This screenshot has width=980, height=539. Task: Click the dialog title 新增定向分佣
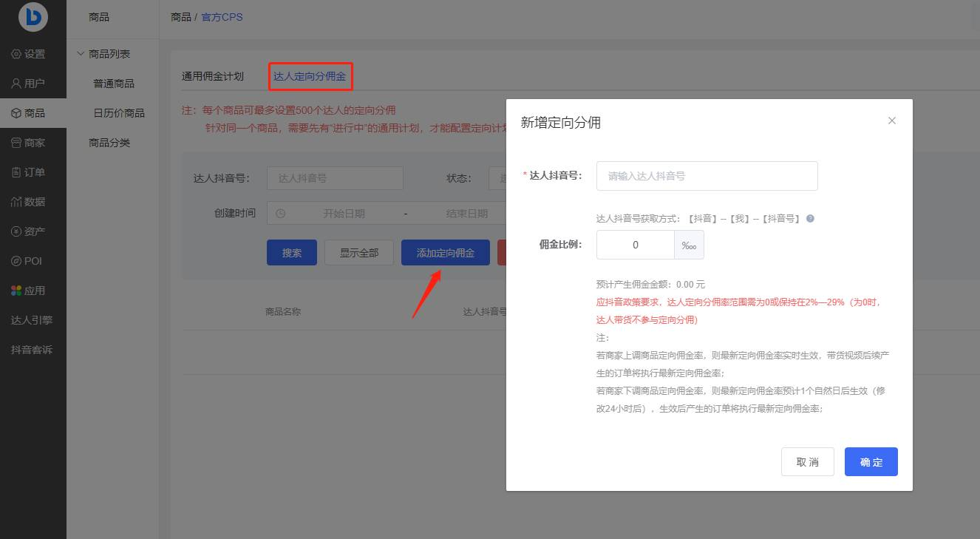tap(561, 123)
